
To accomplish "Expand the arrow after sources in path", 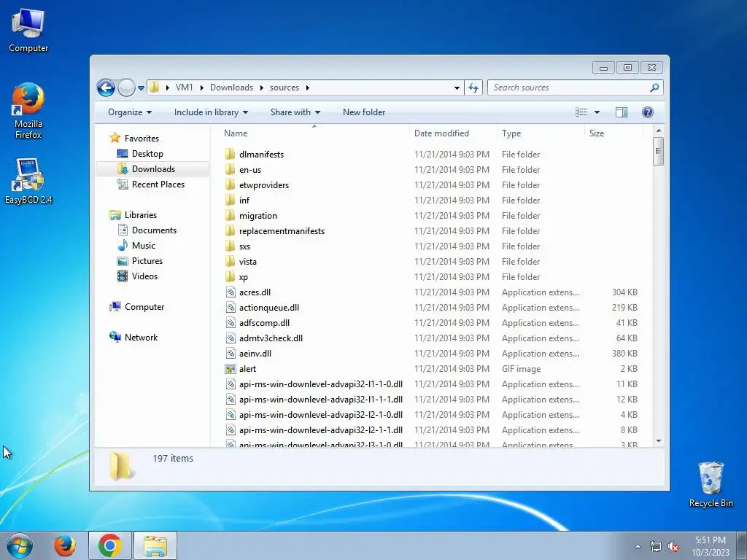I will [308, 87].
